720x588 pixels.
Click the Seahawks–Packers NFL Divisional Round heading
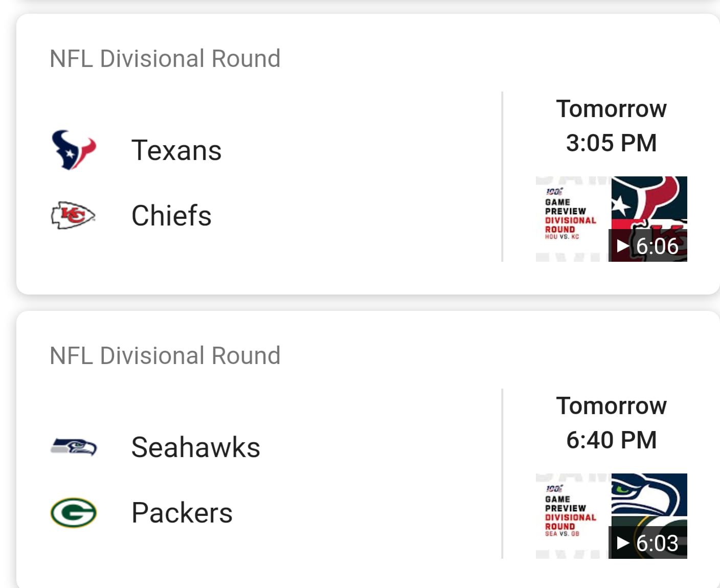click(x=165, y=356)
